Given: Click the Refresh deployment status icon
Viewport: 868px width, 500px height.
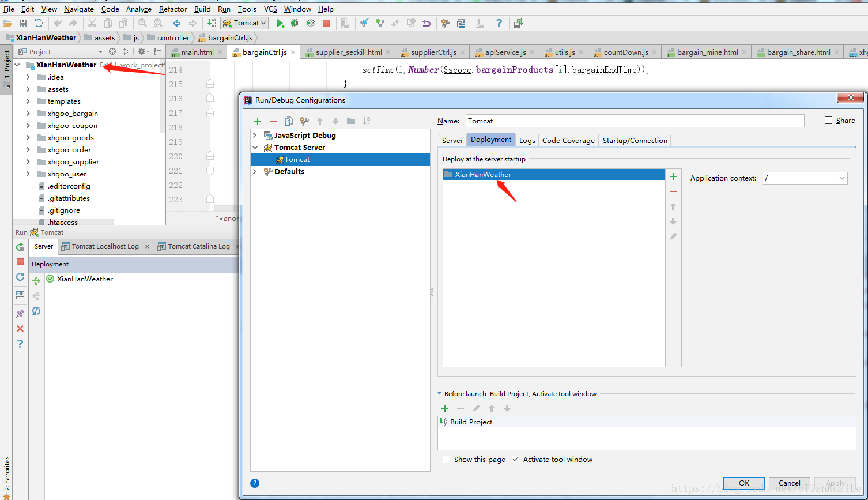Looking at the screenshot, I should click(x=36, y=311).
